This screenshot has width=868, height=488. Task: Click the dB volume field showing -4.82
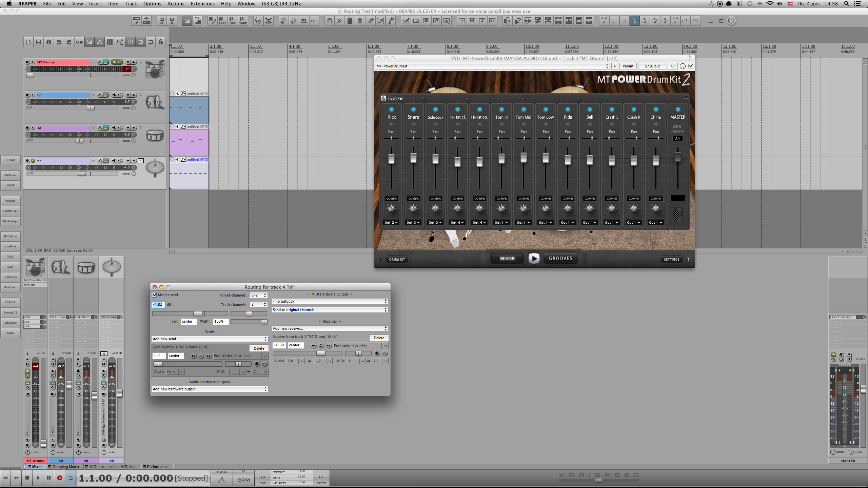[158, 304]
